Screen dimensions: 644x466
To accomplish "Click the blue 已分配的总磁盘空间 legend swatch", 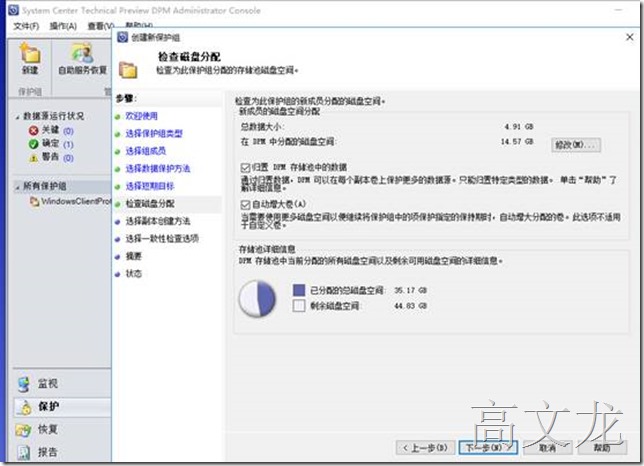I will (x=299, y=290).
